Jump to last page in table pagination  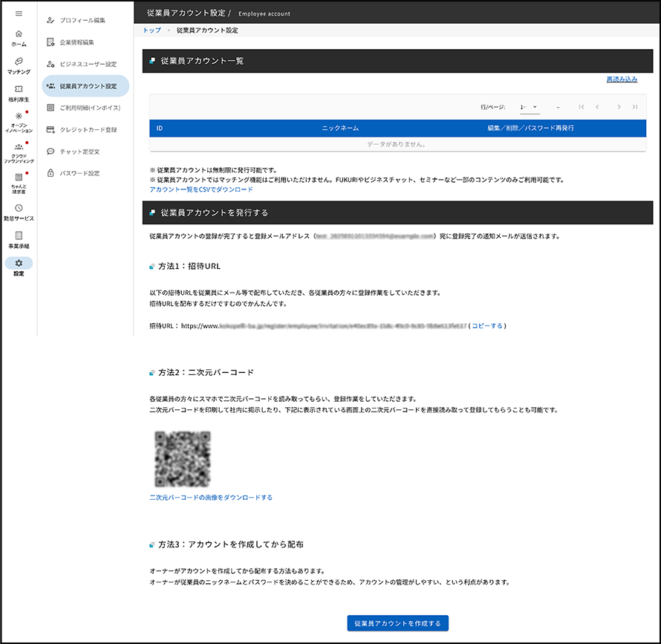tap(635, 107)
